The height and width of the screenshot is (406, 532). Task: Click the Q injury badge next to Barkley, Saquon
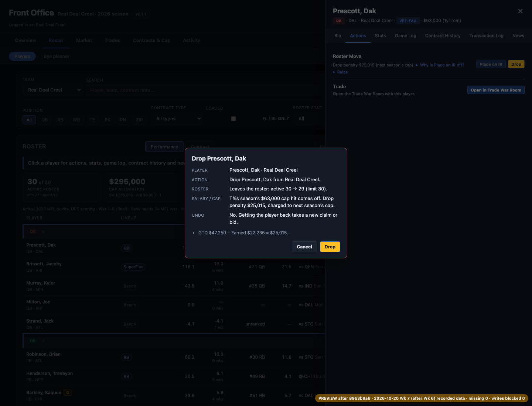(x=68, y=392)
